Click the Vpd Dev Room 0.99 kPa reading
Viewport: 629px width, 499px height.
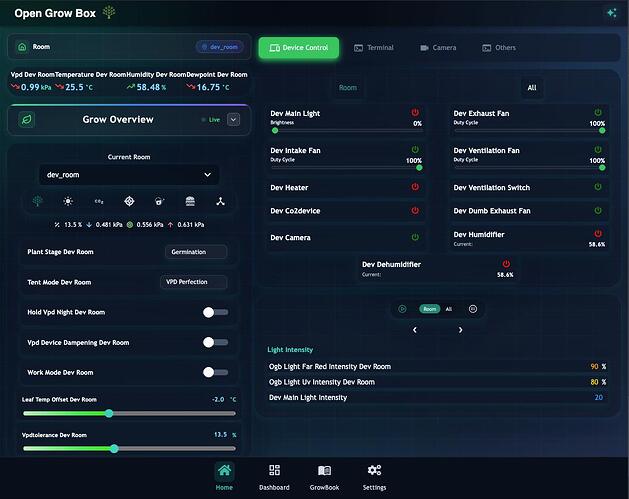[31, 87]
